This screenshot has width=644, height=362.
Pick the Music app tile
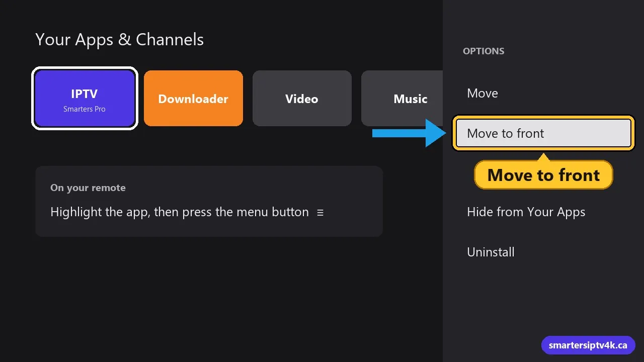coord(402,99)
